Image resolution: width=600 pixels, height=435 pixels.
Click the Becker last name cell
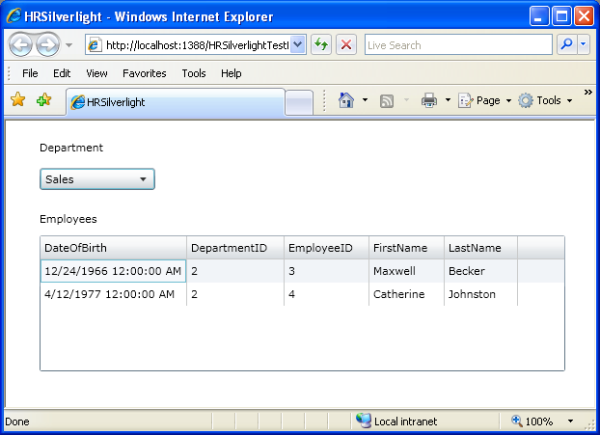point(481,271)
